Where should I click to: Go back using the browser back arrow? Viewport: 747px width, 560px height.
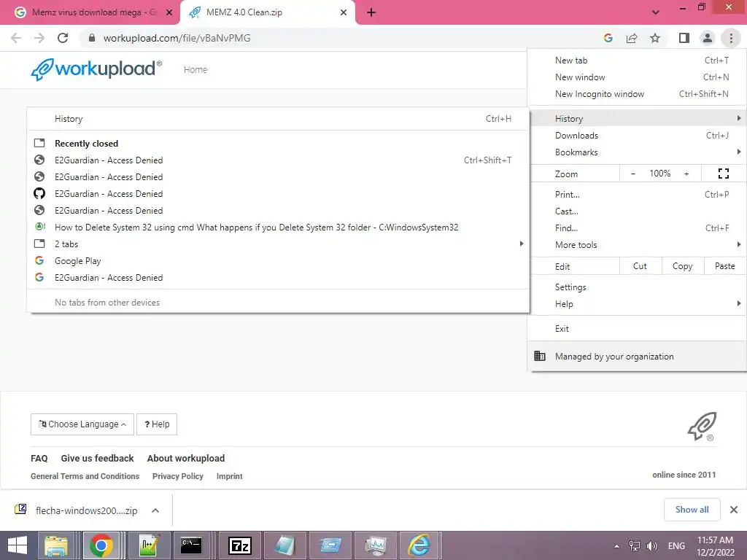(x=16, y=38)
